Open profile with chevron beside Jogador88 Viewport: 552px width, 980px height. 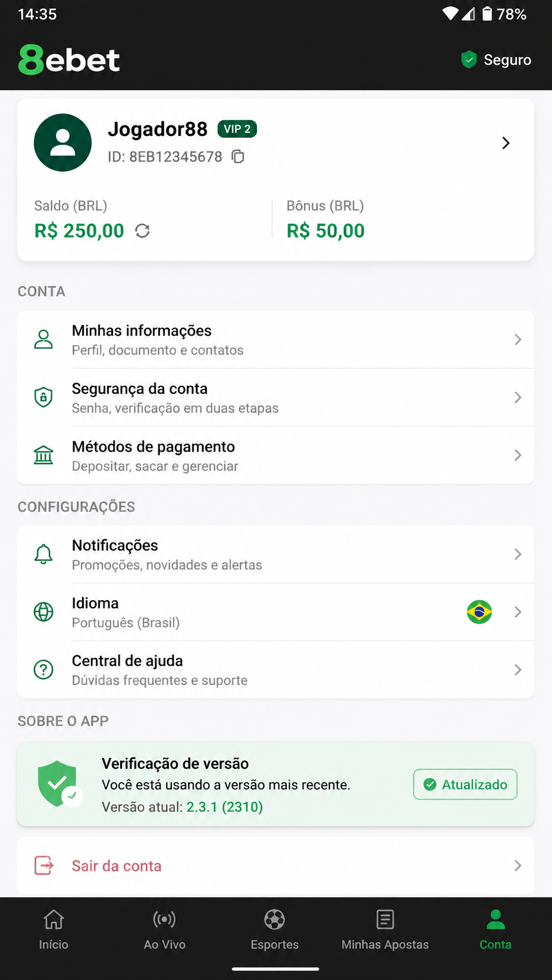pyautogui.click(x=506, y=143)
